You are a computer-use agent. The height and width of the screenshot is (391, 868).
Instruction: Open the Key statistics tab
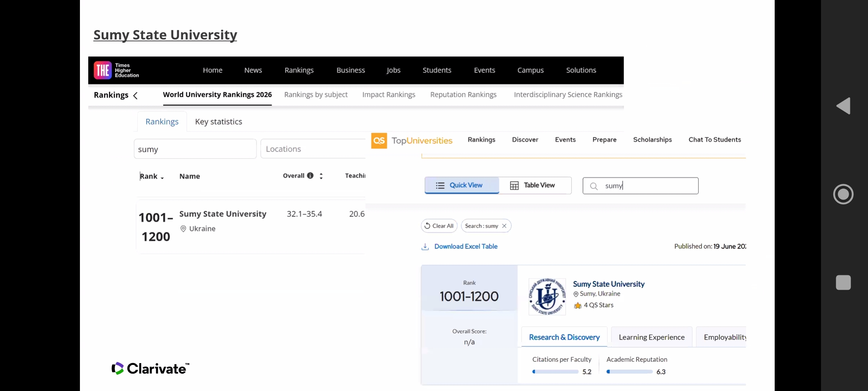pos(218,122)
